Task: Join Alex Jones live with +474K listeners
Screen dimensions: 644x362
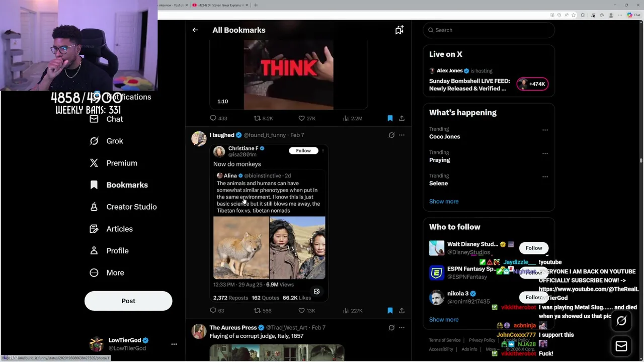Action: [x=532, y=84]
